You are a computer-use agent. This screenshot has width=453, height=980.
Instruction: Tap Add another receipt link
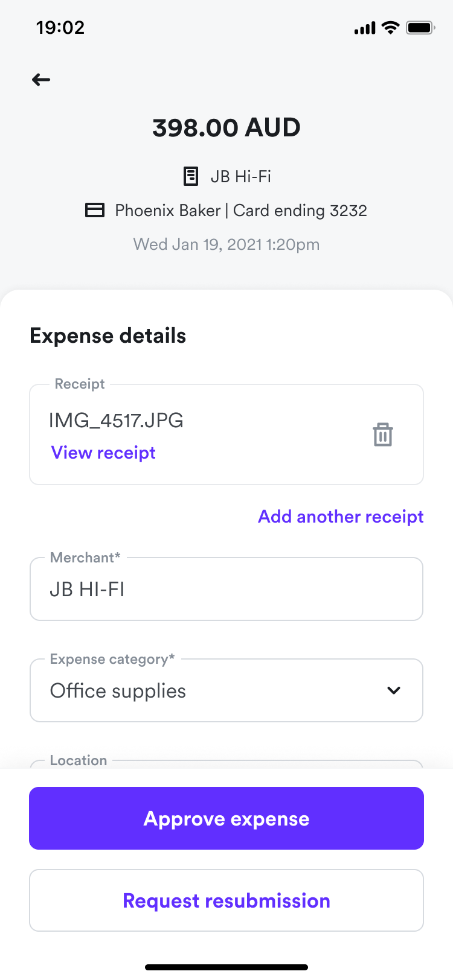pyautogui.click(x=341, y=517)
